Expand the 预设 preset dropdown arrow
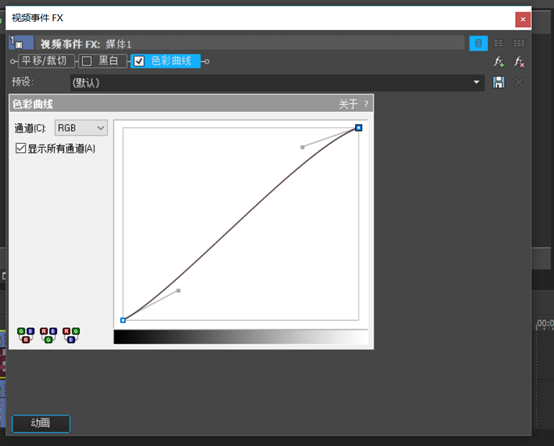The height and width of the screenshot is (446, 554). coord(476,82)
